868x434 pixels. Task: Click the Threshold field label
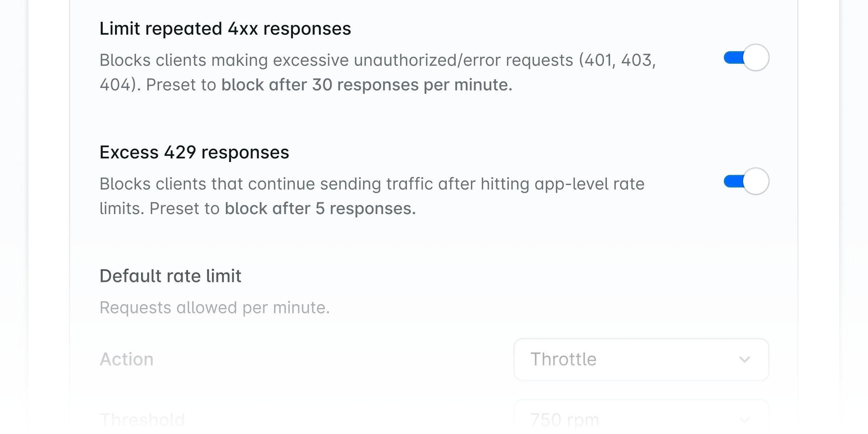point(142,419)
